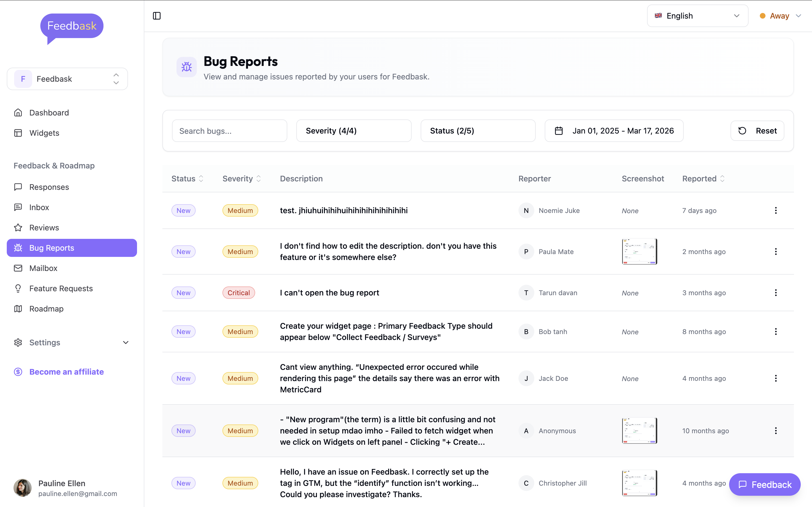The height and width of the screenshot is (507, 812).
Task: Select Inbox in the sidebar
Action: click(x=39, y=207)
